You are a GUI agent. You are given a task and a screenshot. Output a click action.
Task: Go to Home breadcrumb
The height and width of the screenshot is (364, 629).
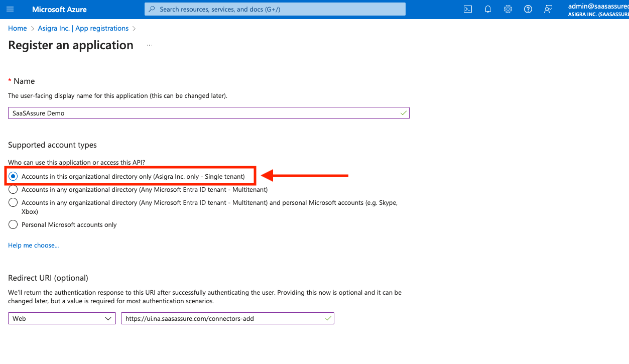(x=18, y=29)
